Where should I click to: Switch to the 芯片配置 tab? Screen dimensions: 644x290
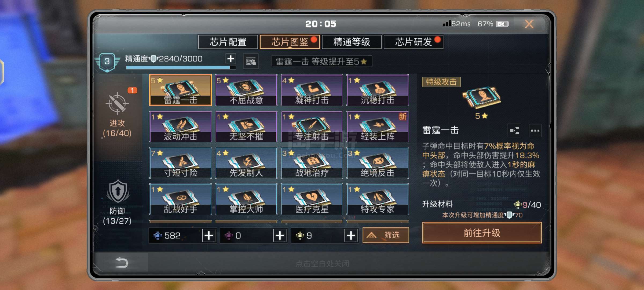tap(228, 42)
